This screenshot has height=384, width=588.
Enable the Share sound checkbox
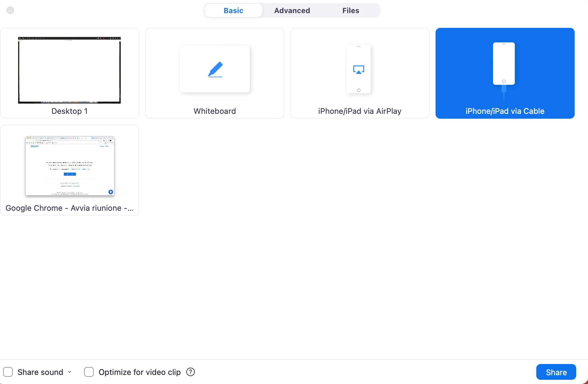(8, 372)
